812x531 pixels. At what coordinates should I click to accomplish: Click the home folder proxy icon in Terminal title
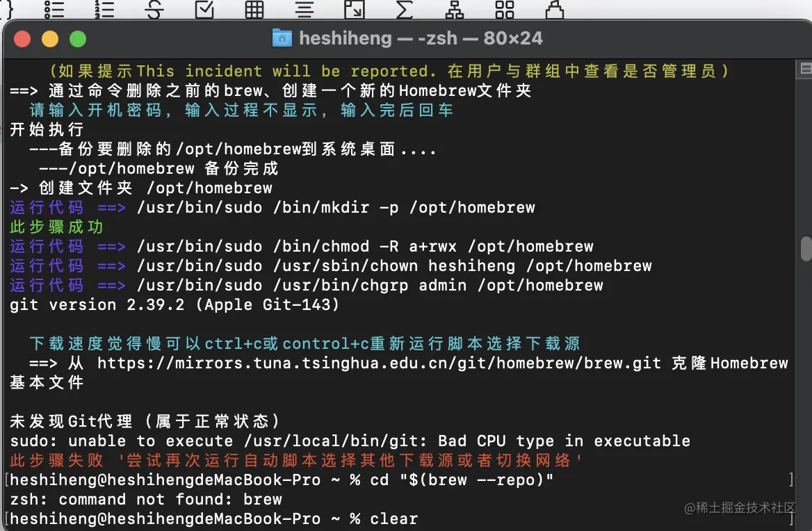tap(282, 38)
